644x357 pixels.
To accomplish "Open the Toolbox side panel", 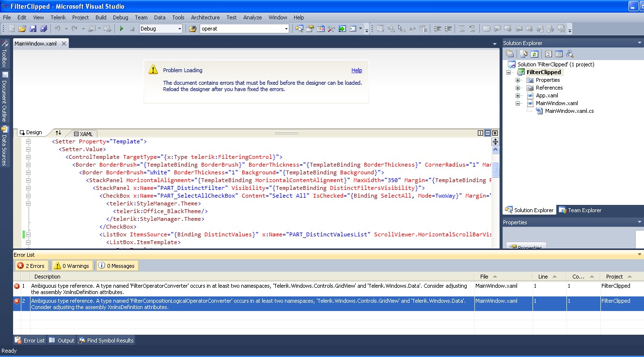I will point(5,54).
